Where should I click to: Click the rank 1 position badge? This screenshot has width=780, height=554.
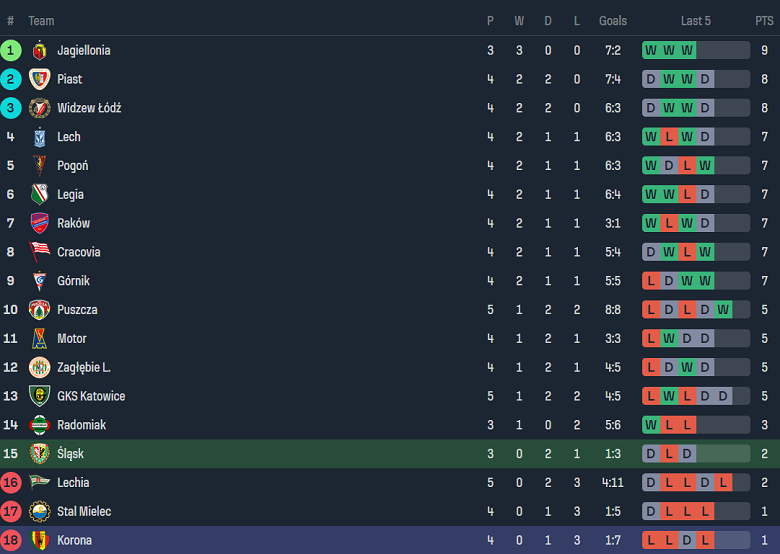pos(11,50)
